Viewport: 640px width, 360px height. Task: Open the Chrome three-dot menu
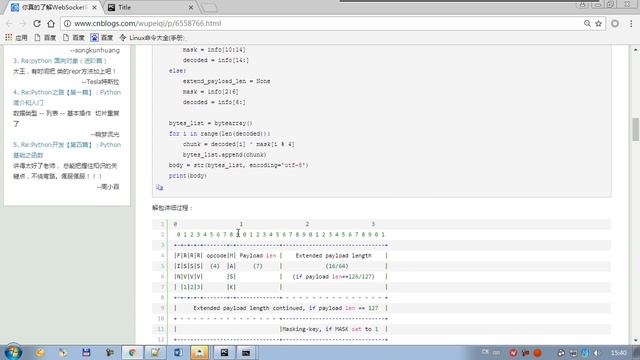(x=631, y=24)
